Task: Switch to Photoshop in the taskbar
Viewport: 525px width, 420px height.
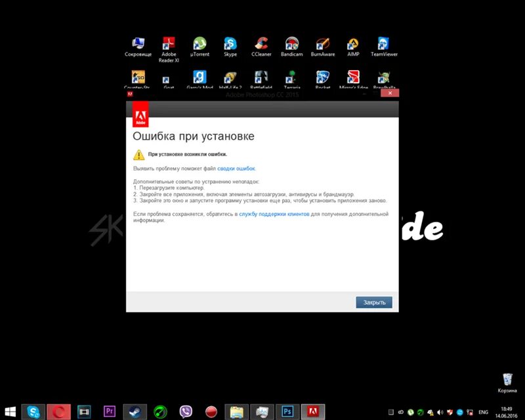Action: point(287,411)
